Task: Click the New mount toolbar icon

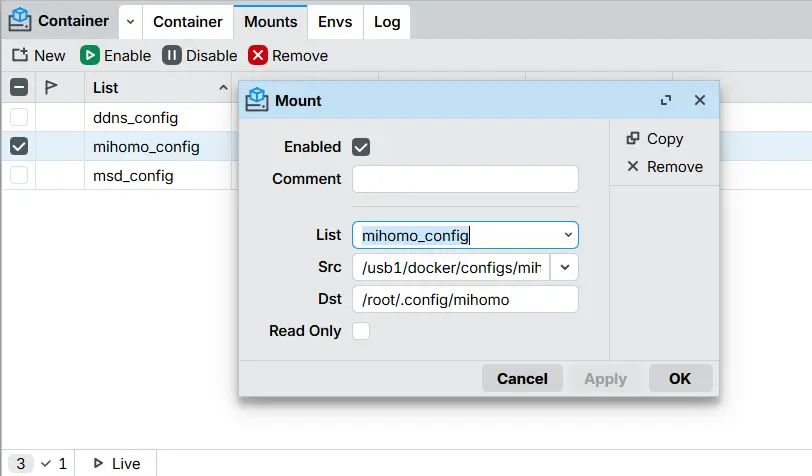Action: (20, 56)
